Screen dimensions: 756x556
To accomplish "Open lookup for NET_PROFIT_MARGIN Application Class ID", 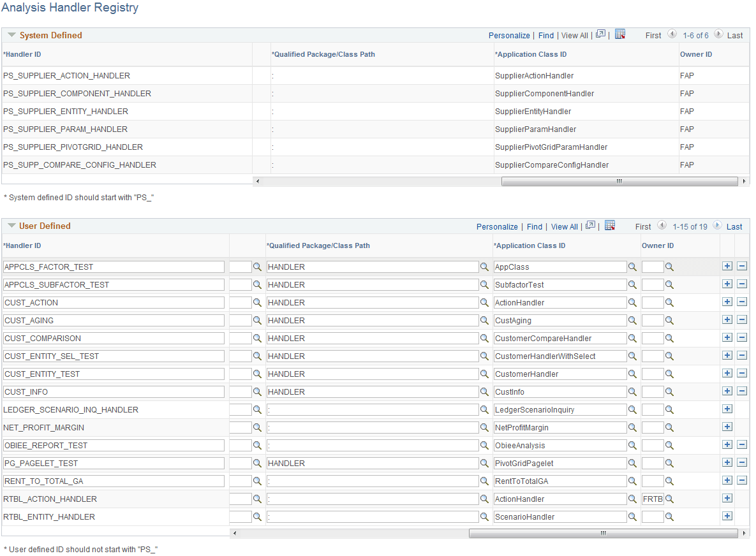I will point(632,427).
